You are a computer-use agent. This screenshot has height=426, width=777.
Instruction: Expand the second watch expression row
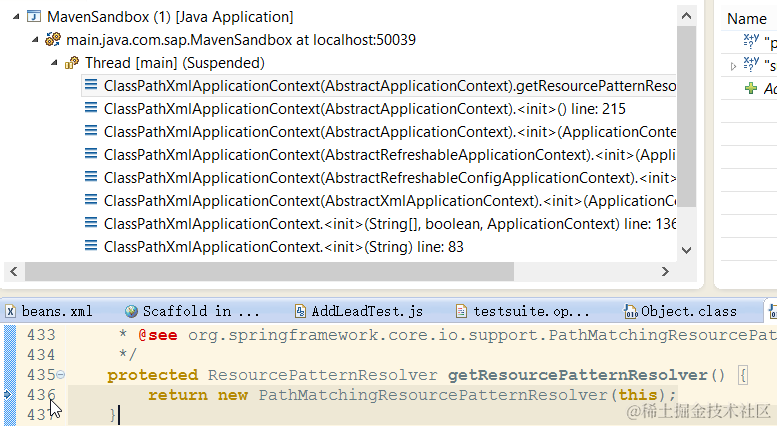pyautogui.click(x=733, y=66)
